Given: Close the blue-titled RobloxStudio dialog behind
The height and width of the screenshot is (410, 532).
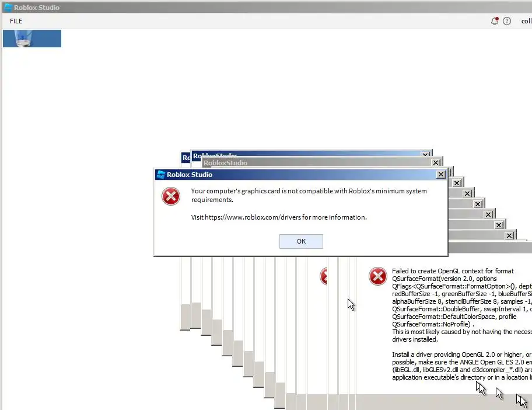Looking at the screenshot, I should pyautogui.click(x=425, y=155).
